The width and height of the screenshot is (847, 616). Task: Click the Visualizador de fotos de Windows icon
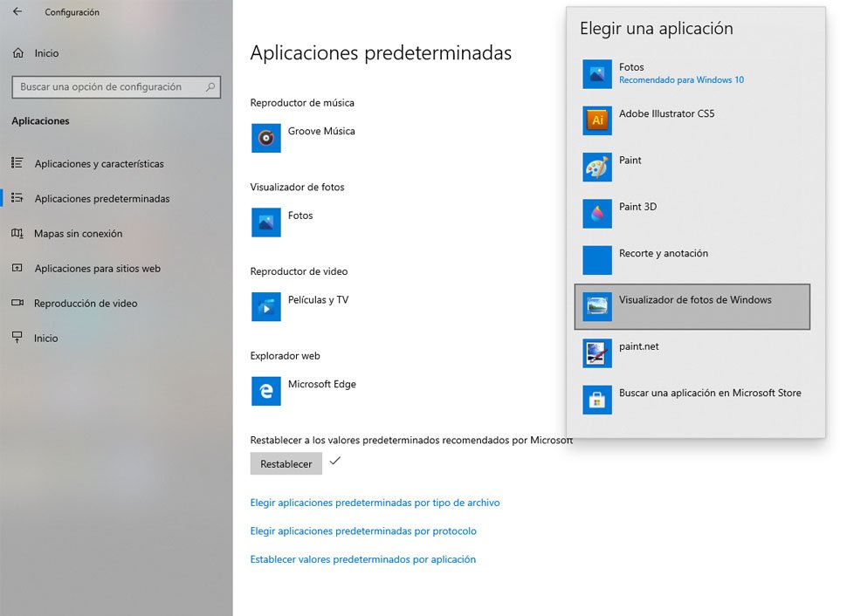(597, 306)
